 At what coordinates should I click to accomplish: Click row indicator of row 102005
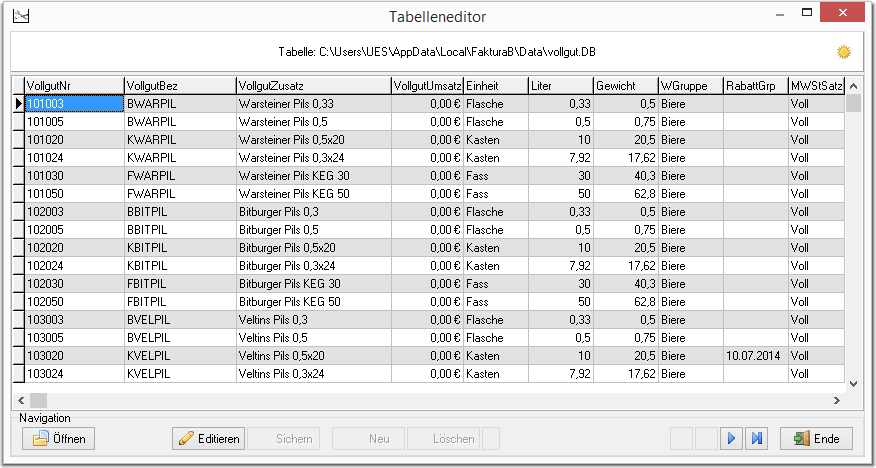[19, 230]
